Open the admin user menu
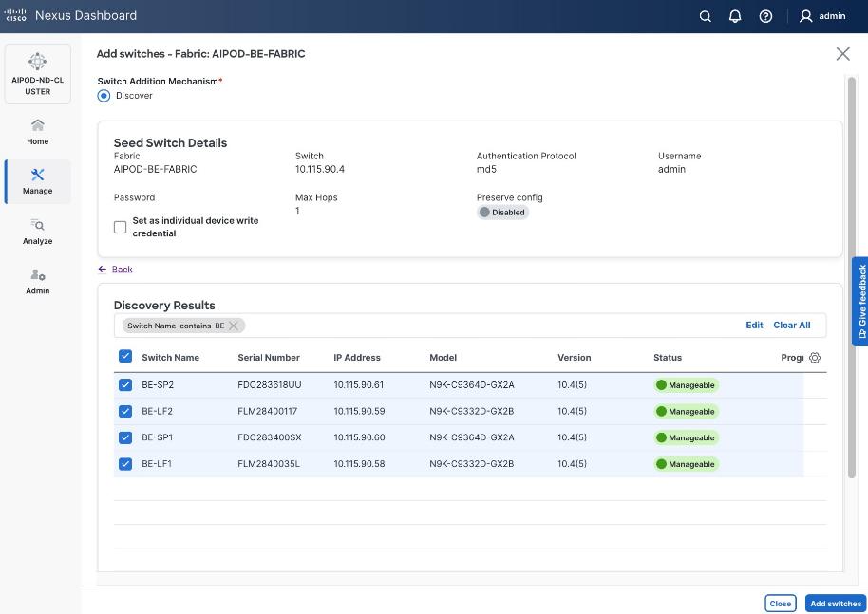The image size is (868, 614). coord(822,16)
